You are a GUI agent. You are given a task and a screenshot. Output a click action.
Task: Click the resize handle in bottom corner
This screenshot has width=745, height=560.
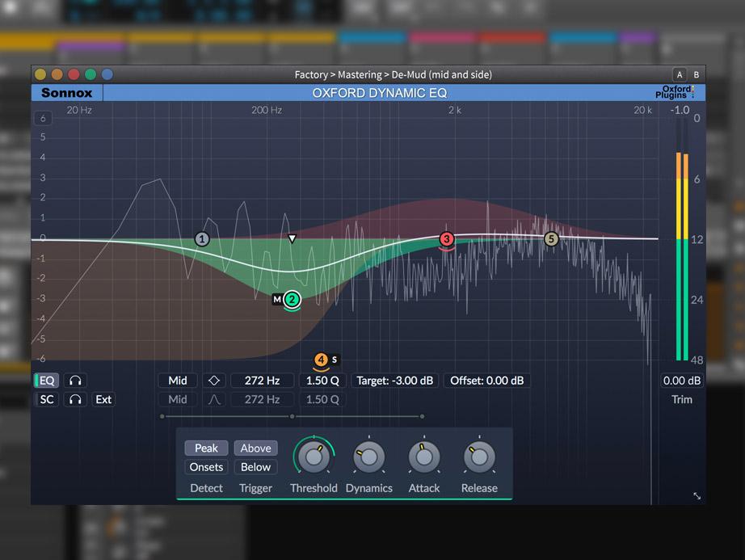(697, 496)
